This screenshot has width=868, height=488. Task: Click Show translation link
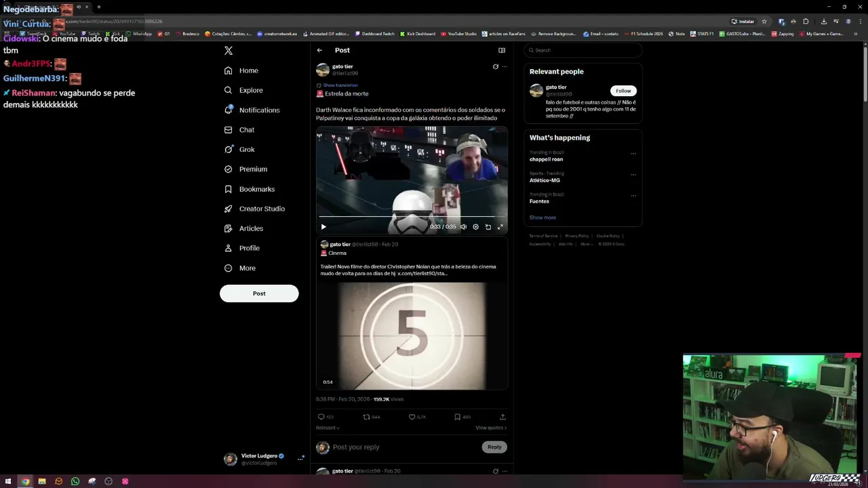340,85
